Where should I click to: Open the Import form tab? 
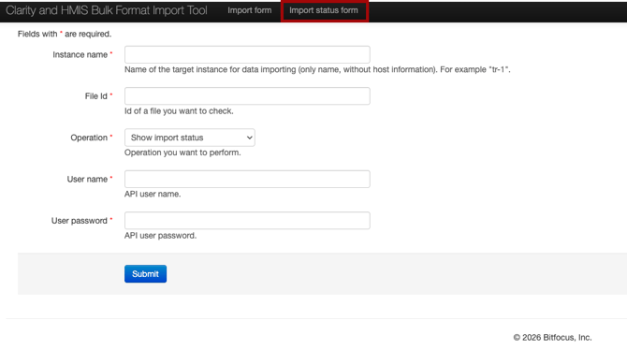250,10
